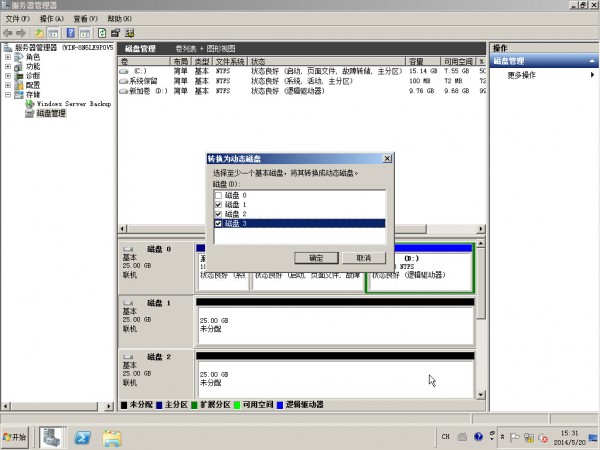Expand the 角色 tree node
Viewport: 600px width, 450px height.
[8, 57]
